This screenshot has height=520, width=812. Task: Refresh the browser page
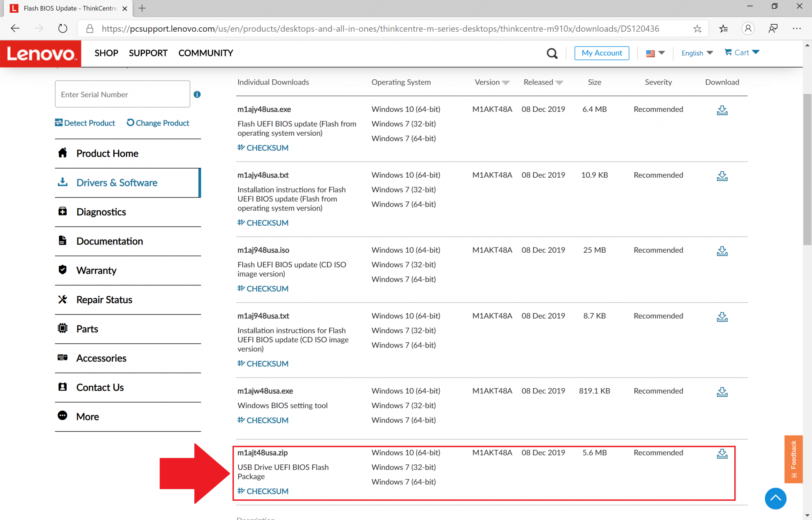click(x=63, y=29)
